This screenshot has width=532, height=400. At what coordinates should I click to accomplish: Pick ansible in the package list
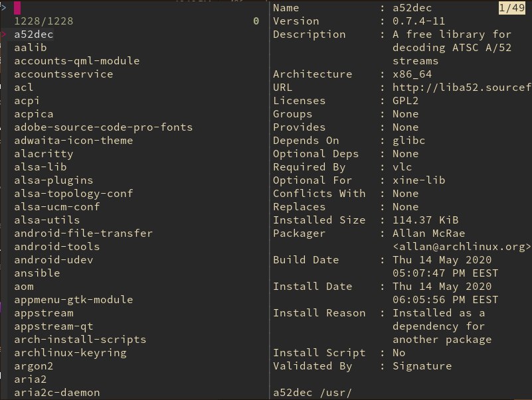tap(37, 273)
